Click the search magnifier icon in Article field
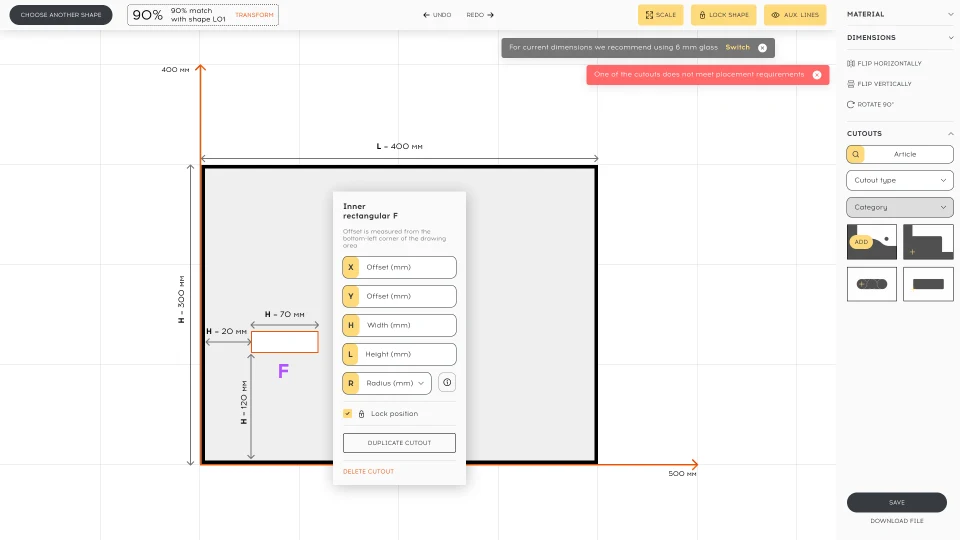This screenshot has height=540, width=960. point(855,154)
